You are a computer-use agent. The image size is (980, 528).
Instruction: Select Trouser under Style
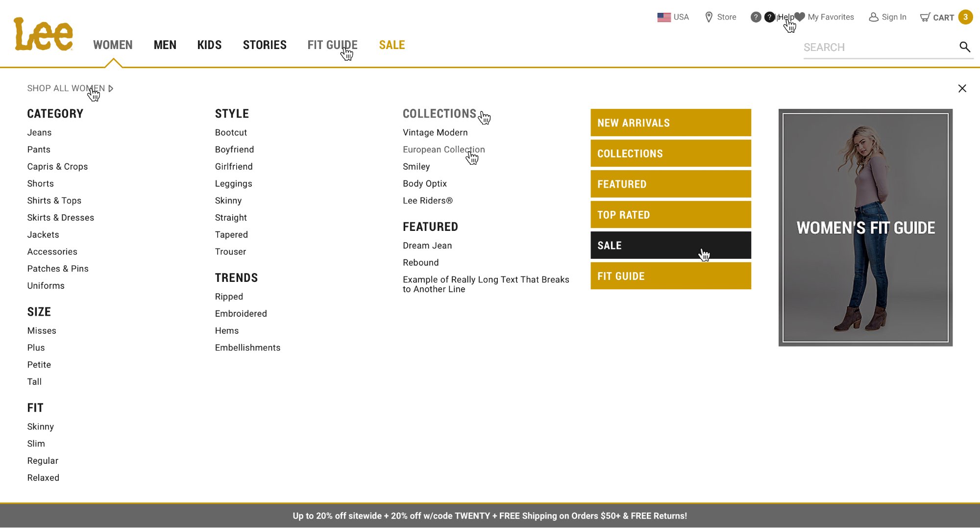point(230,251)
